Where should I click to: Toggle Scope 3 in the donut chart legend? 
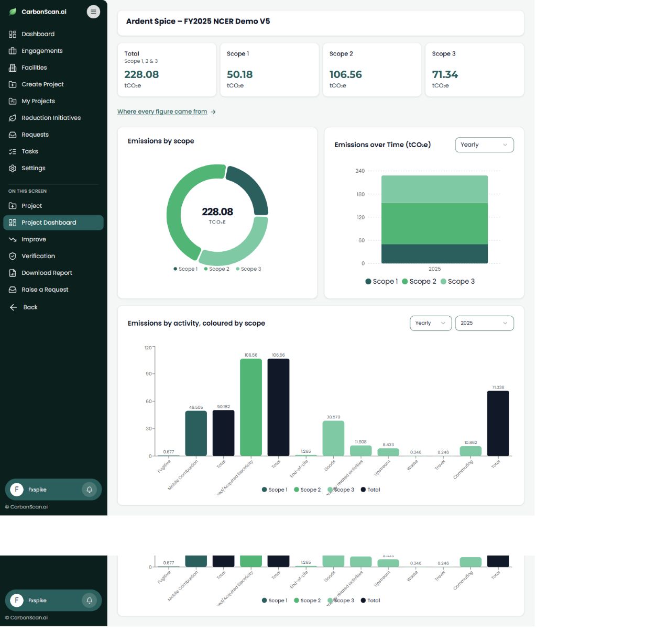pos(248,269)
